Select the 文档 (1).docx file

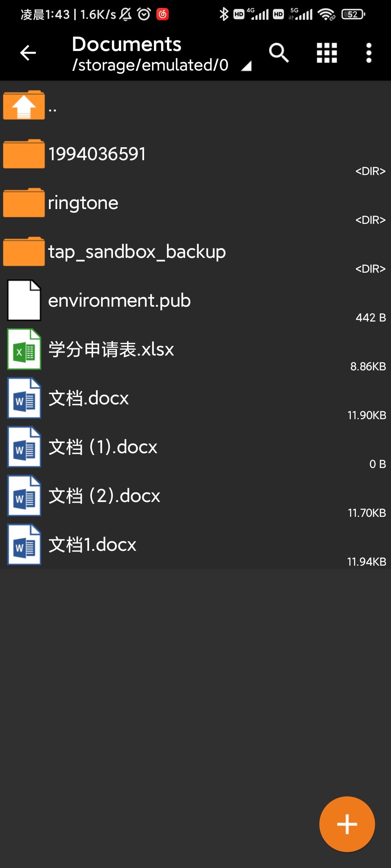coord(103,447)
